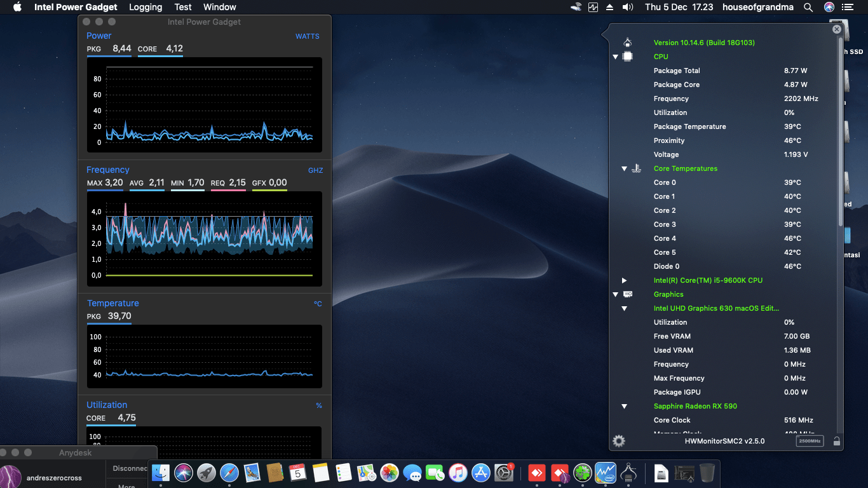Expand Intel(R) Core(TM) i5-9600K CPU
The image size is (868, 488).
(624, 280)
